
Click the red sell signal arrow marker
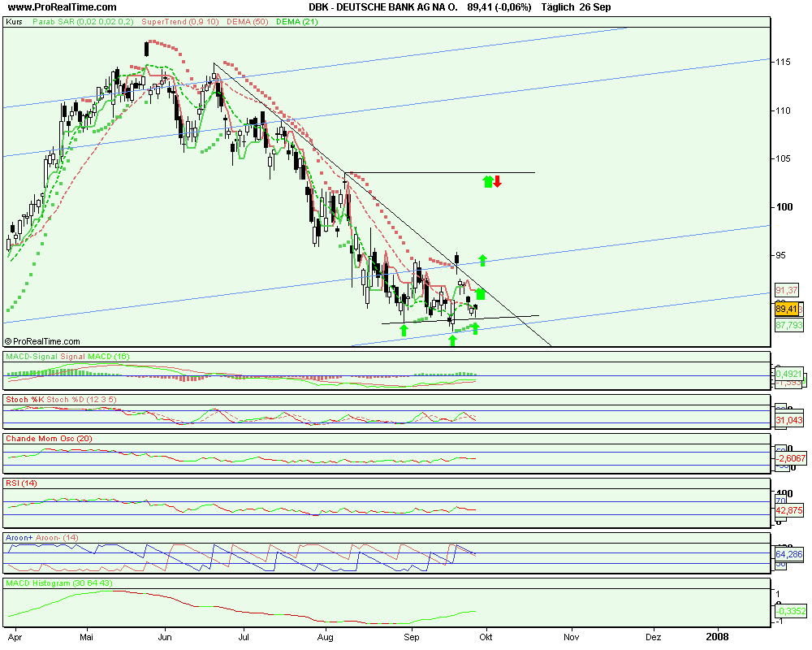[497, 180]
